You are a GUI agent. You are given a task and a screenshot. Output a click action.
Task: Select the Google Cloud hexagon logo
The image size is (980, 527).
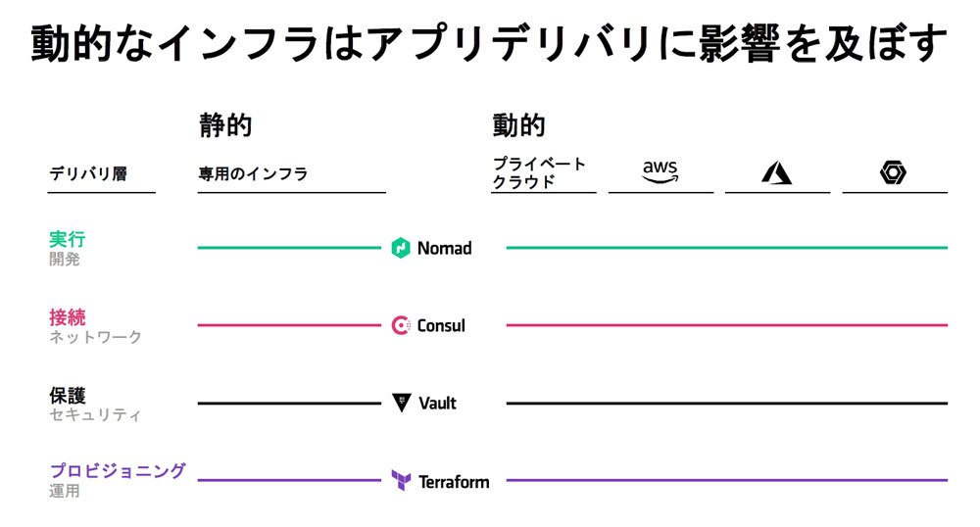893,173
